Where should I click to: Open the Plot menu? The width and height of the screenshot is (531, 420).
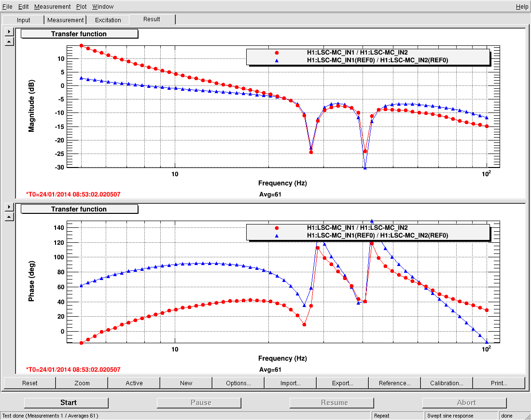coord(81,7)
